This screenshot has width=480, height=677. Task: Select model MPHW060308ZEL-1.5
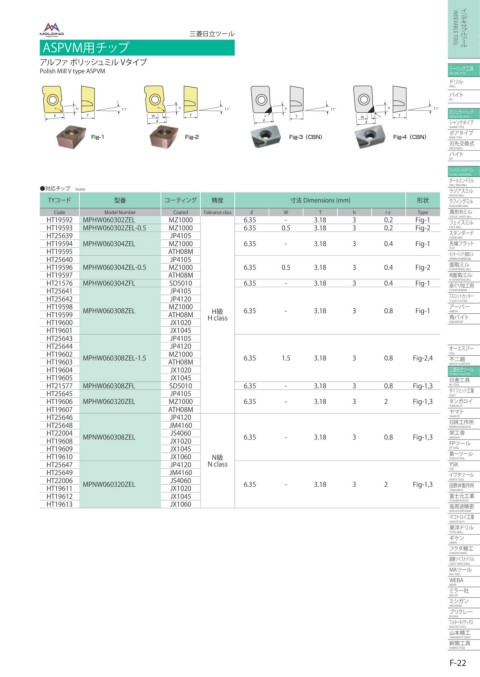[114, 358]
